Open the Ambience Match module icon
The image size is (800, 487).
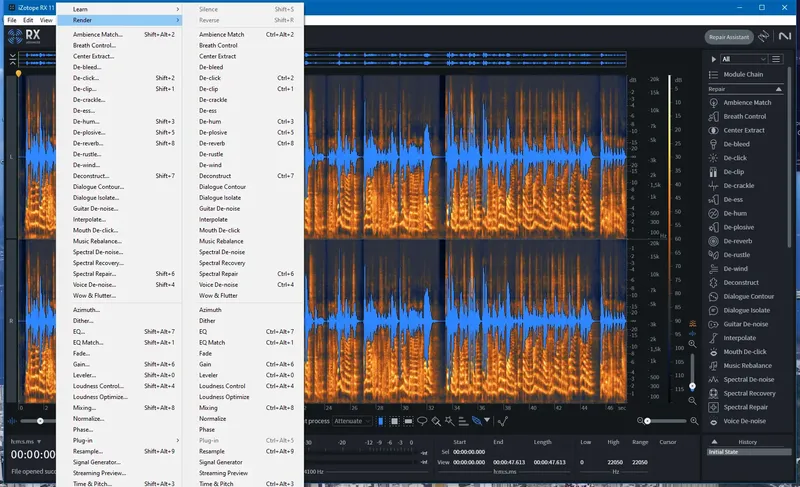click(x=714, y=103)
